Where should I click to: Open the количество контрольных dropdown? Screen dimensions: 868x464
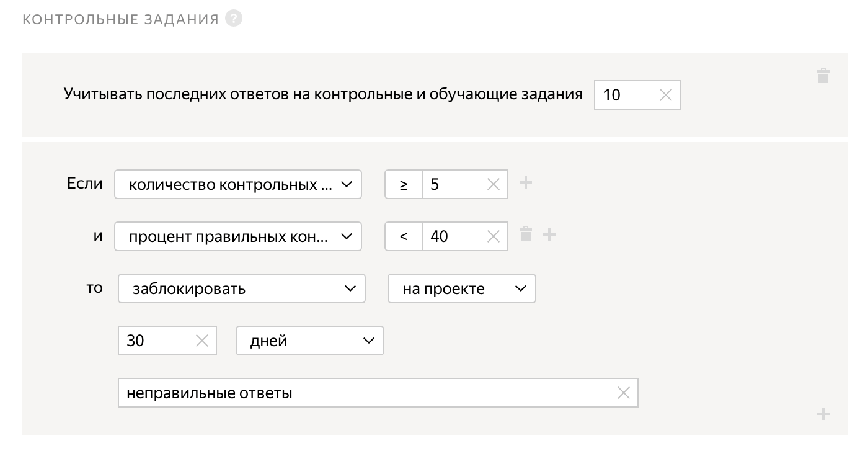[x=238, y=184]
